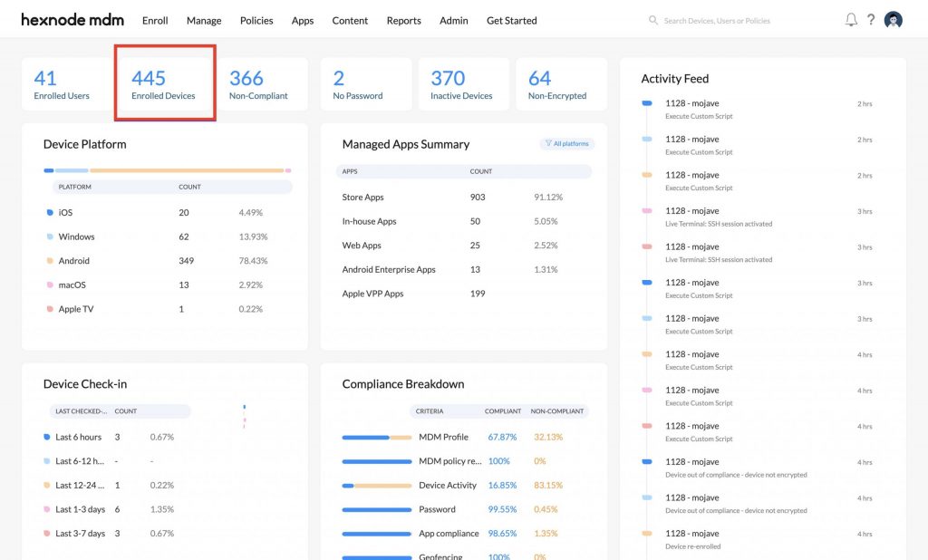Click the Activity Feed heading
The width and height of the screenshot is (928, 560).
(674, 79)
